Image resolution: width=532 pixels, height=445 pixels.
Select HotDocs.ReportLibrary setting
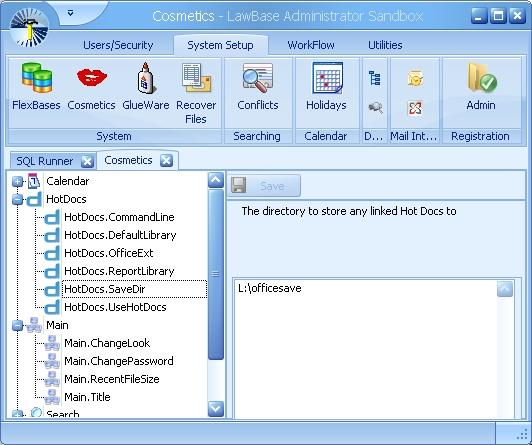click(x=119, y=271)
